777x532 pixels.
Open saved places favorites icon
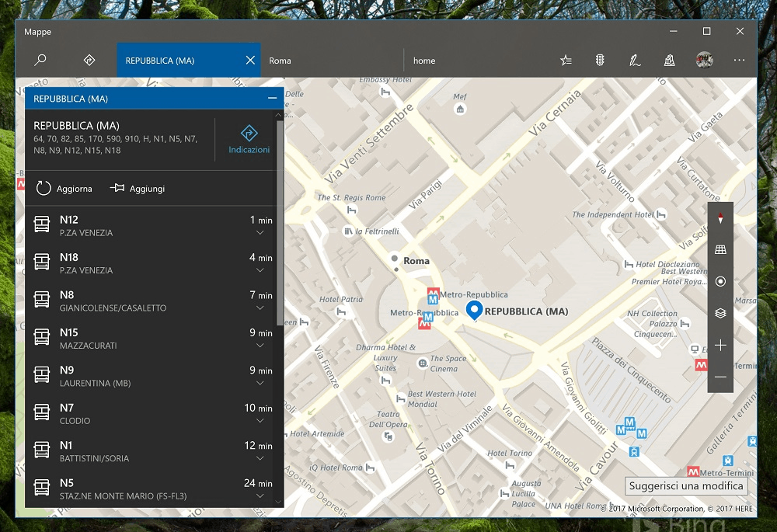566,61
